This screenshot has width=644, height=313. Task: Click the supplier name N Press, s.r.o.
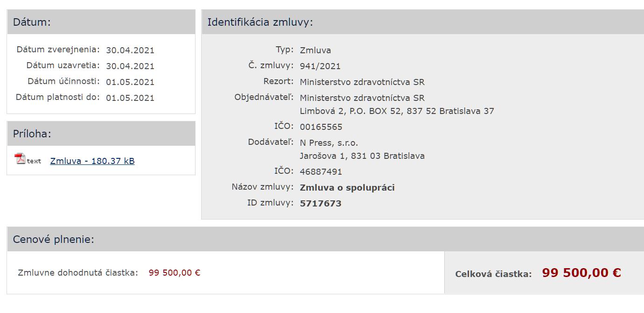click(329, 143)
